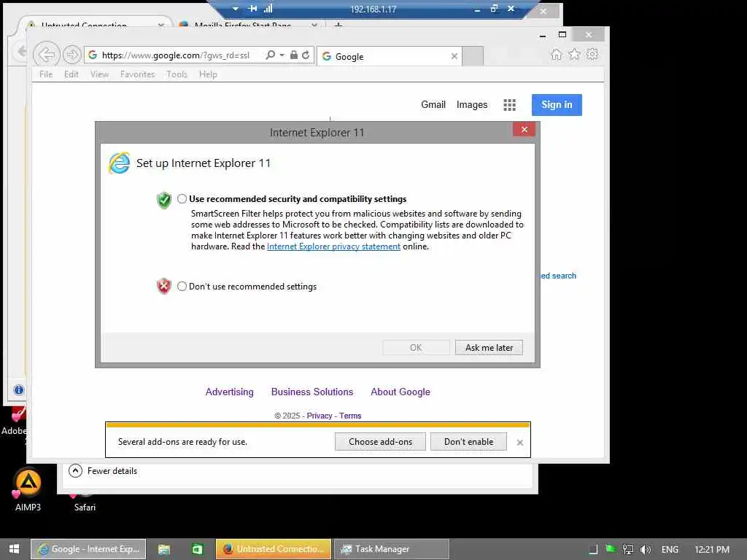Viewport: 747px width, 560px height.
Task: Click the Business Solutions footer link
Action: [x=312, y=392]
